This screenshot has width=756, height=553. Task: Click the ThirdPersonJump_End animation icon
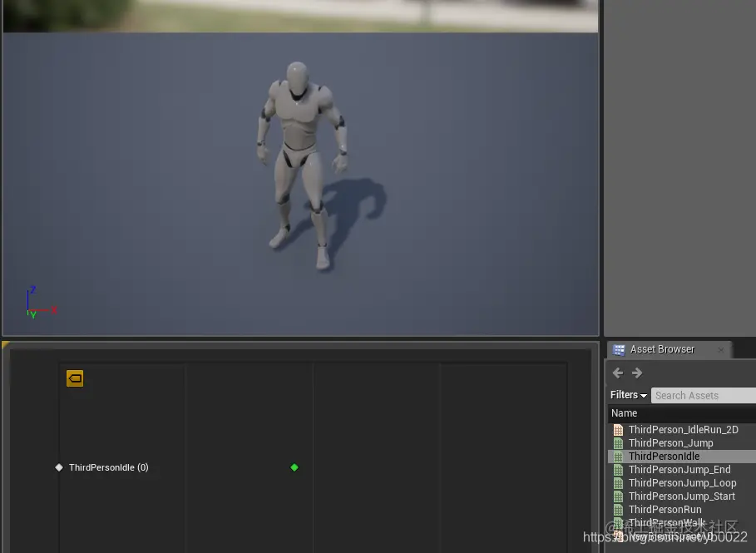click(618, 470)
